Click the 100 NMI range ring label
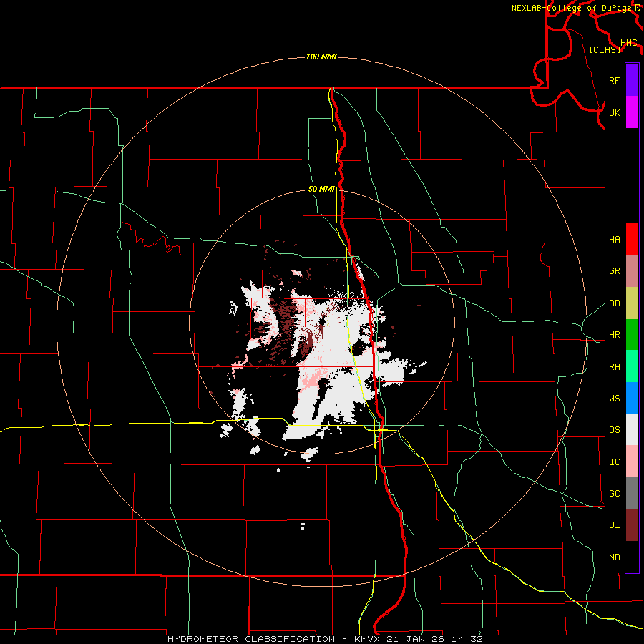 (321, 57)
